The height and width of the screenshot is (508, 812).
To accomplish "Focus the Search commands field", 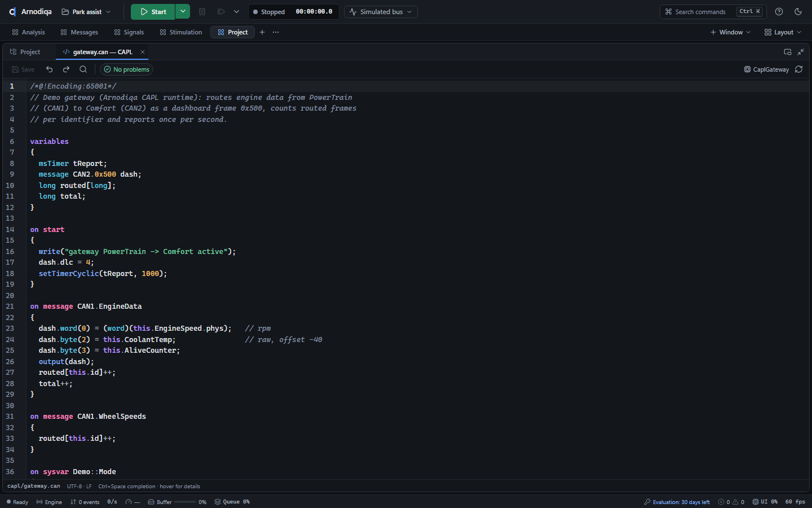I will (x=713, y=12).
